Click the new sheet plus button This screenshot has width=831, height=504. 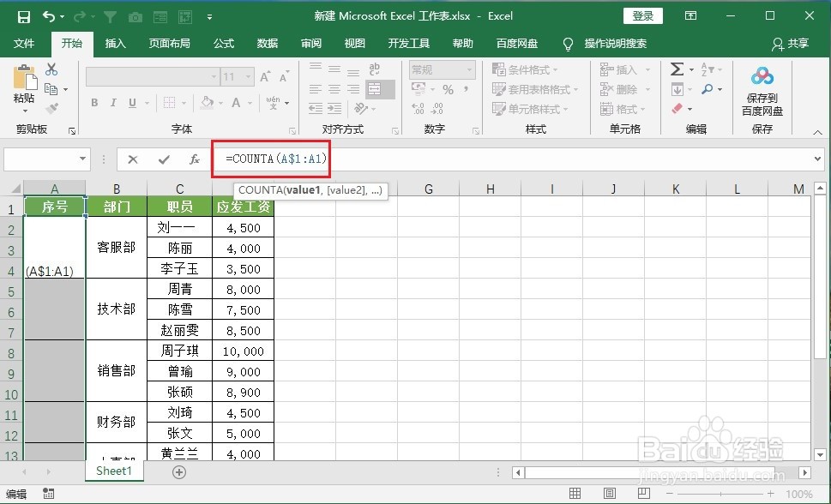tap(178, 471)
